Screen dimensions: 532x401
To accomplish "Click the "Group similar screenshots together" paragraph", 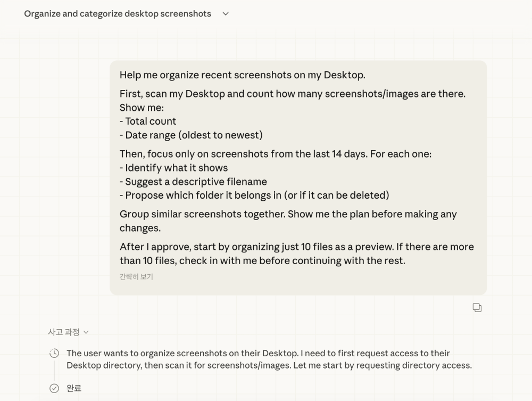I will pos(288,221).
